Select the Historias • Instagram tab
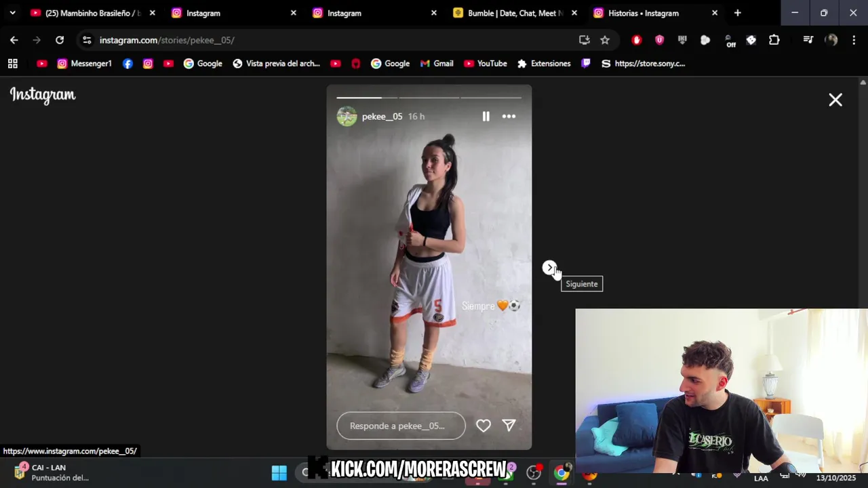This screenshot has width=868, height=488. [x=656, y=13]
